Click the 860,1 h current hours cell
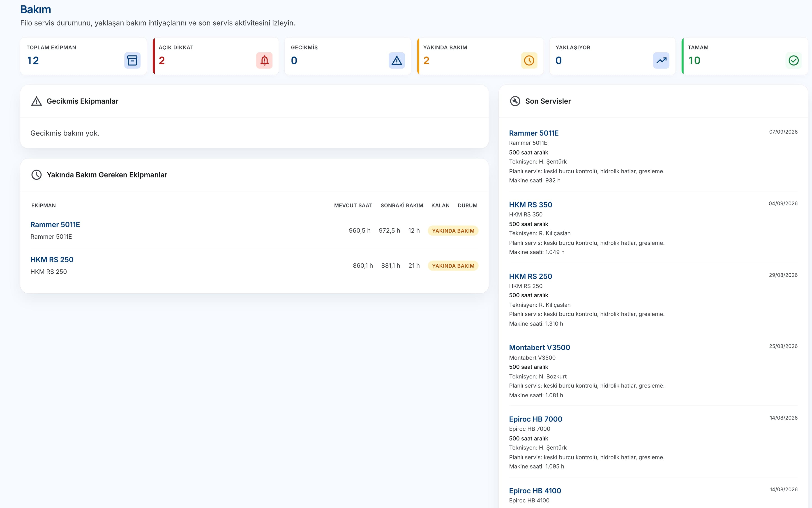Viewport: 812px width, 508px height. click(x=363, y=266)
